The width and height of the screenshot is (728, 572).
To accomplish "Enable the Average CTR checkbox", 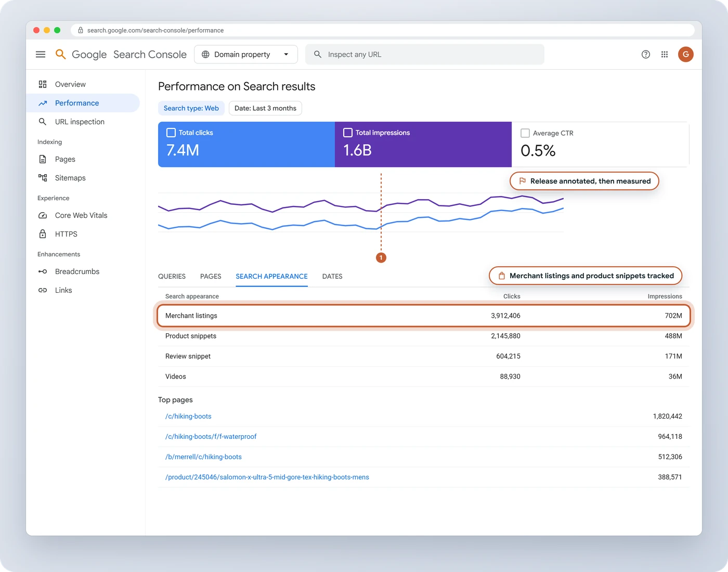I will coord(525,133).
